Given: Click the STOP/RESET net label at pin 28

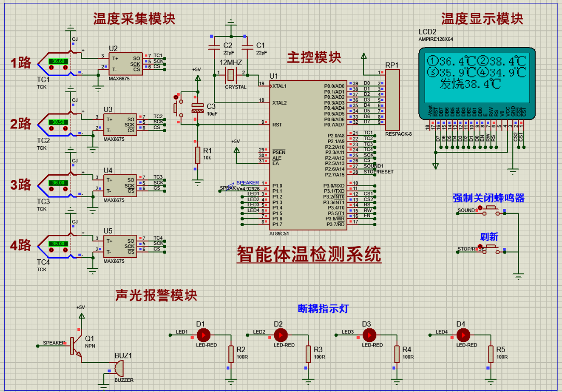Looking at the screenshot, I should 378,172.
